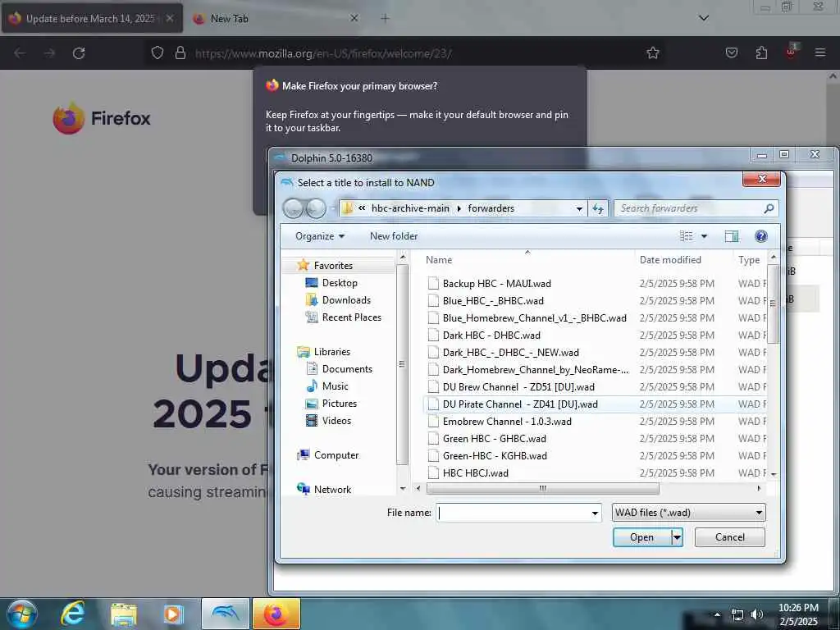Reload the page in Firefox
Screen dimensions: 840x630
coord(79,53)
